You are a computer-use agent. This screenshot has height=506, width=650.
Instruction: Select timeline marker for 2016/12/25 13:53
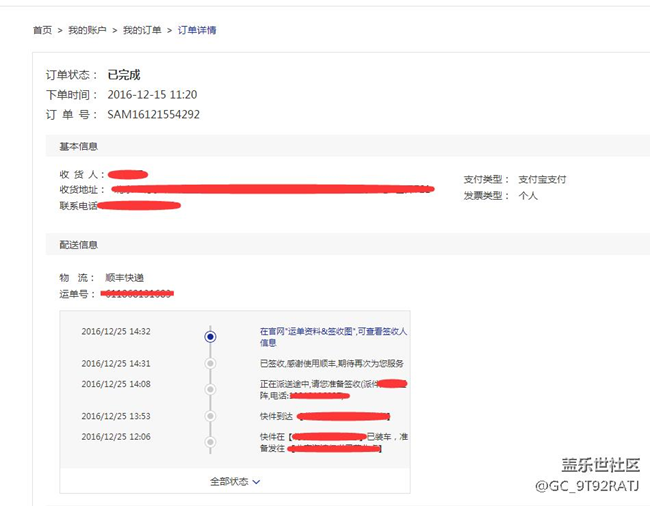point(210,416)
